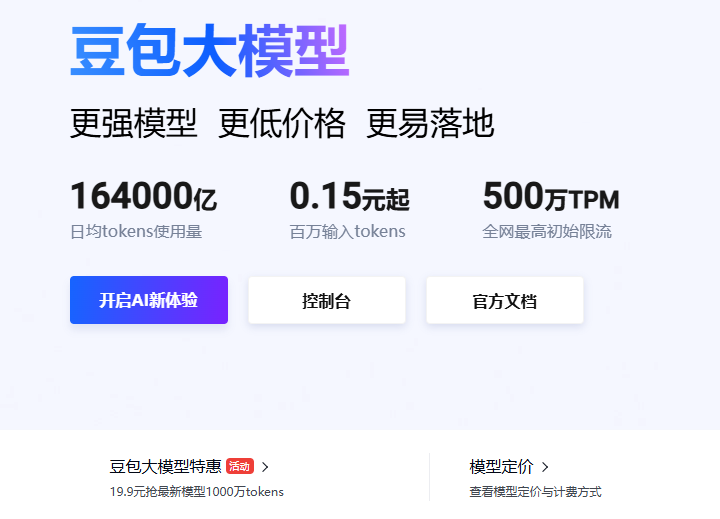Open the 控制台 console button
The image size is (720, 519).
[x=327, y=300]
